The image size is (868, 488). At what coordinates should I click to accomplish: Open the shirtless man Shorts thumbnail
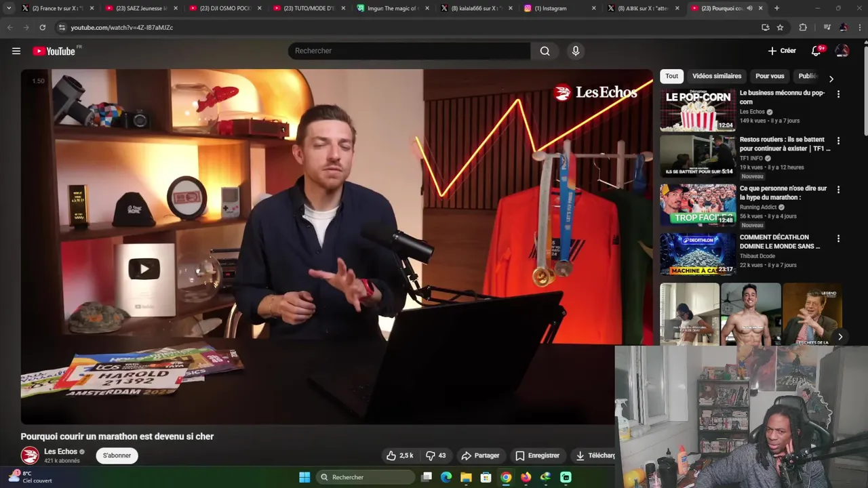pos(751,314)
